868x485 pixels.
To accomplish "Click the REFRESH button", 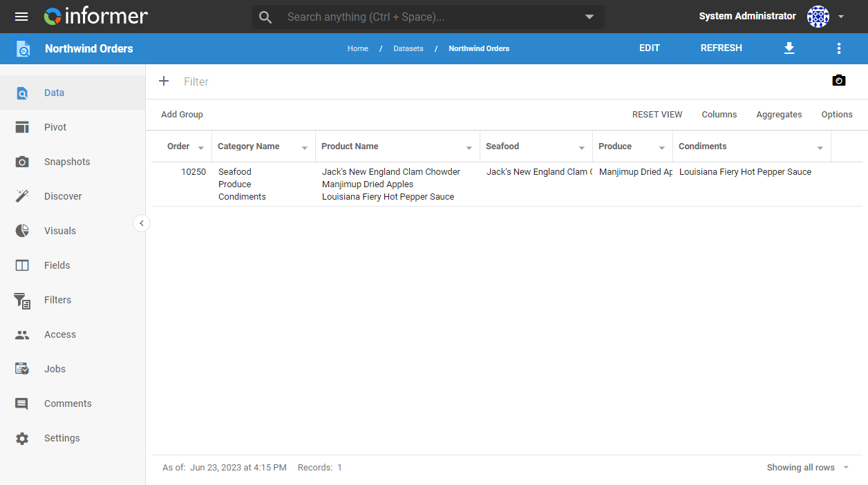I will (x=721, y=48).
